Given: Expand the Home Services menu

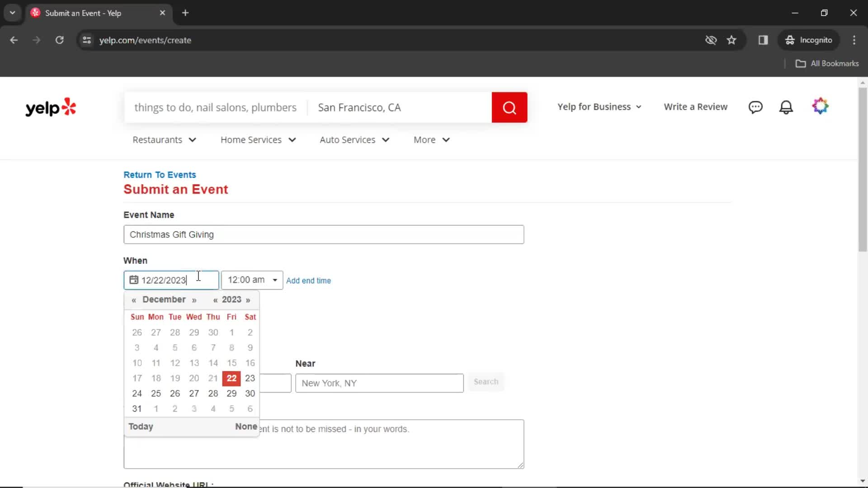Looking at the screenshot, I should coord(258,140).
